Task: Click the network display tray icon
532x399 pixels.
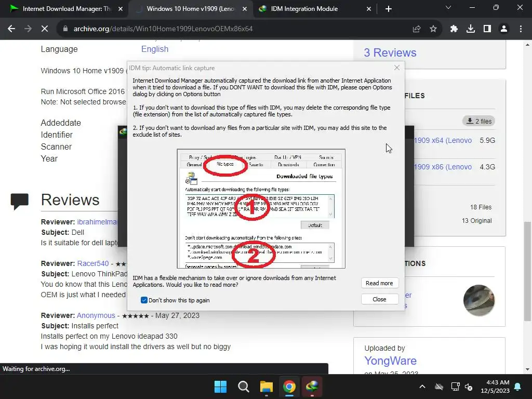Action: tap(455, 387)
